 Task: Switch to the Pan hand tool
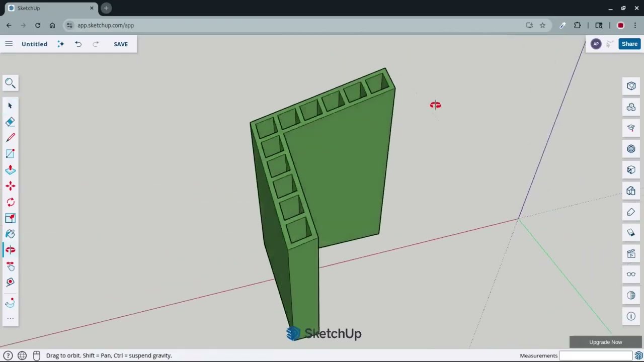pos(10,266)
